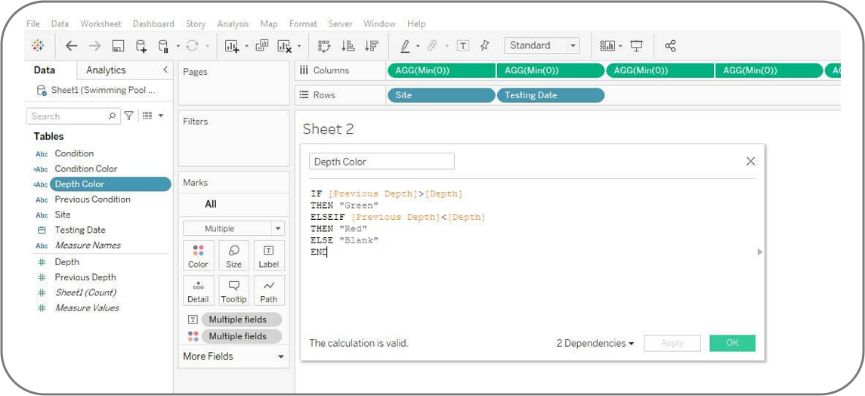This screenshot has height=396, width=865.
Task: Click the redo forward arrow
Action: tap(95, 46)
